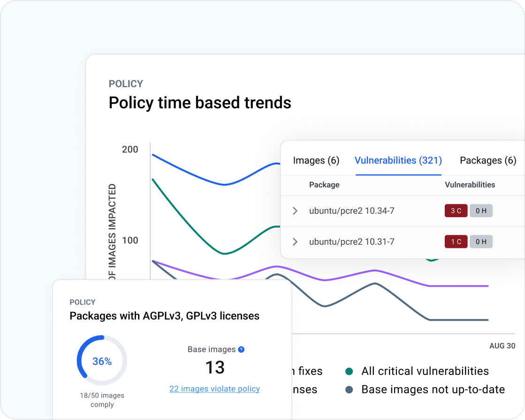Click the Vulnerabilities column header

coord(470,185)
